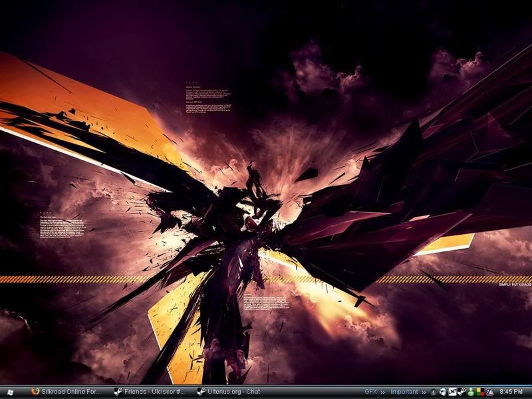The width and height of the screenshot is (532, 399).
Task: Show hidden system tray icons
Action: (x=434, y=392)
